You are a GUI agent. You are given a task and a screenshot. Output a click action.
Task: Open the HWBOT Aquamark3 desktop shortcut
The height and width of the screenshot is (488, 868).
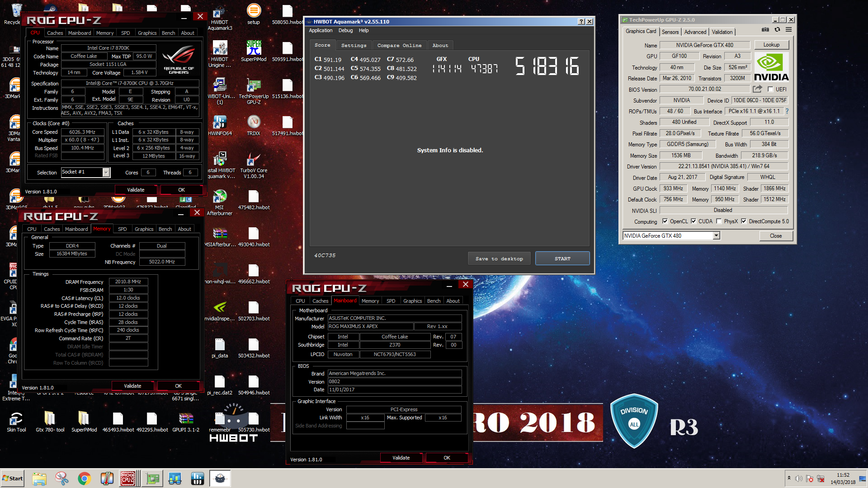(x=220, y=18)
